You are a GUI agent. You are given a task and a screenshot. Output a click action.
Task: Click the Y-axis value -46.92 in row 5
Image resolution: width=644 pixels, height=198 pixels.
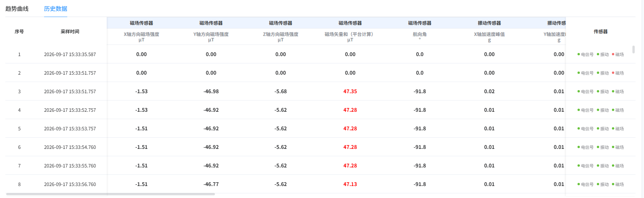pos(211,129)
